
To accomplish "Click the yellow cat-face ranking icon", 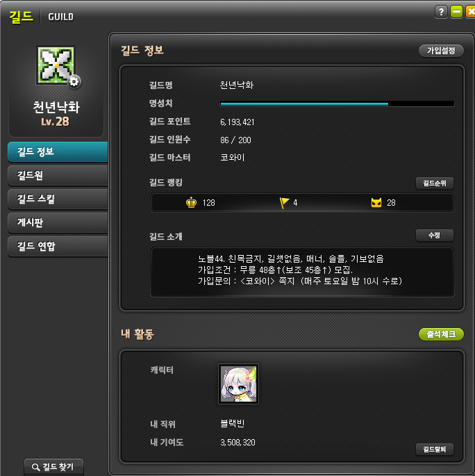I will [x=376, y=202].
